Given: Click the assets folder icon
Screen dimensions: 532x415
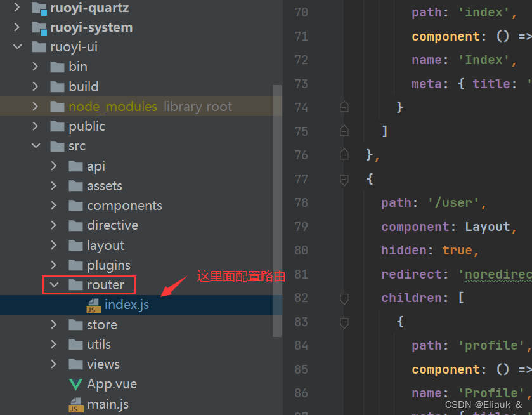Looking at the screenshot, I should coord(75,186).
